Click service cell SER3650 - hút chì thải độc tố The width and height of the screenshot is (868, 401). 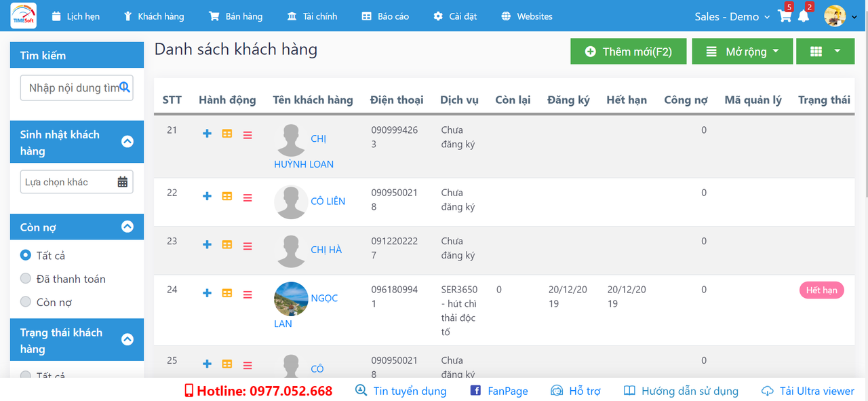[459, 311]
